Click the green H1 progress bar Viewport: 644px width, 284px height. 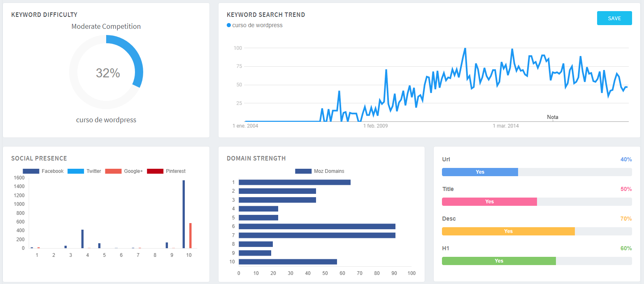point(499,261)
